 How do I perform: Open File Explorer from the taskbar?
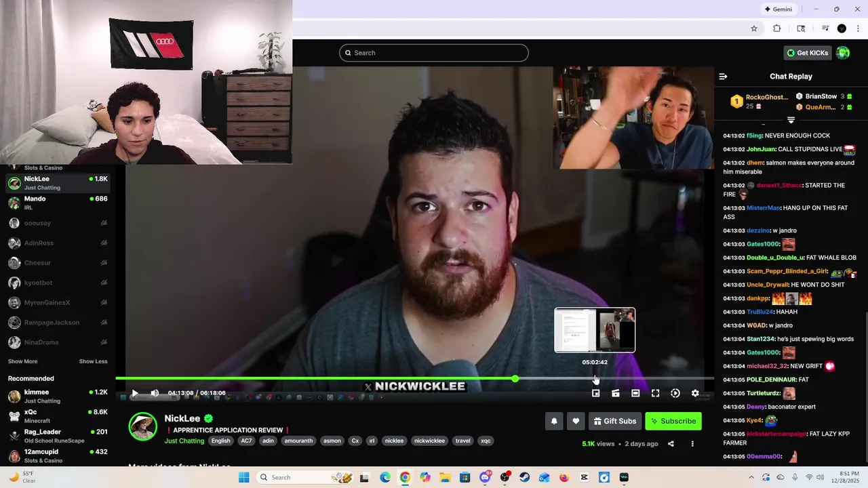(445, 477)
